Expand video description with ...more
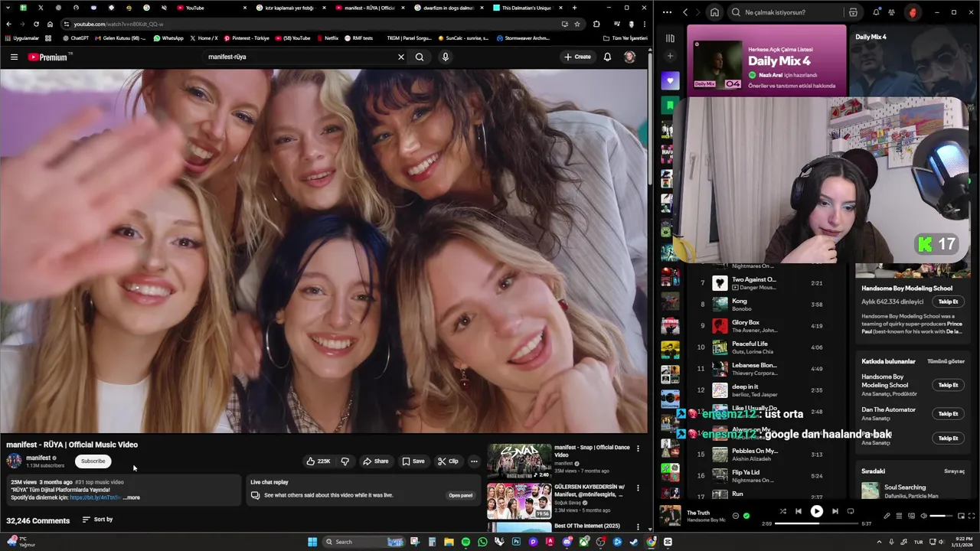980x551 pixels. pyautogui.click(x=132, y=497)
